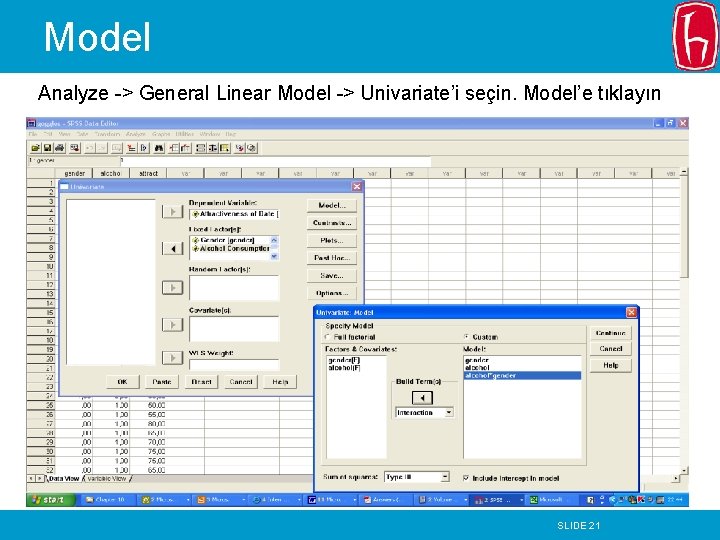Click the Use Sets toolbar icon
This screenshot has width=720, height=540.
(x=252, y=148)
